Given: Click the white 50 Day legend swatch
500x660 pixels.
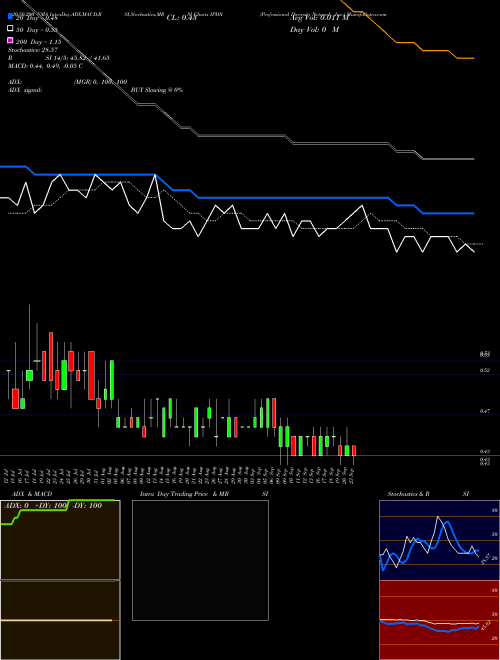Looking at the screenshot, I should pos(10,29).
